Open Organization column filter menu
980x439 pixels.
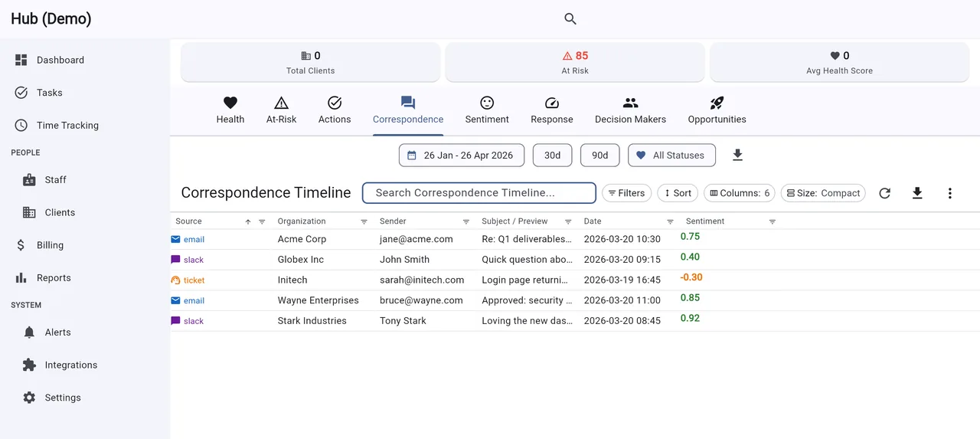coord(364,221)
